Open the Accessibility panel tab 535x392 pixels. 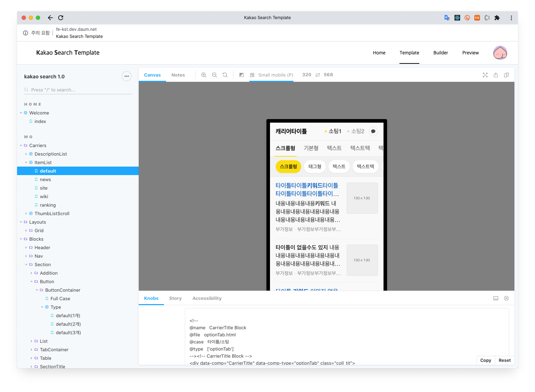(207, 298)
